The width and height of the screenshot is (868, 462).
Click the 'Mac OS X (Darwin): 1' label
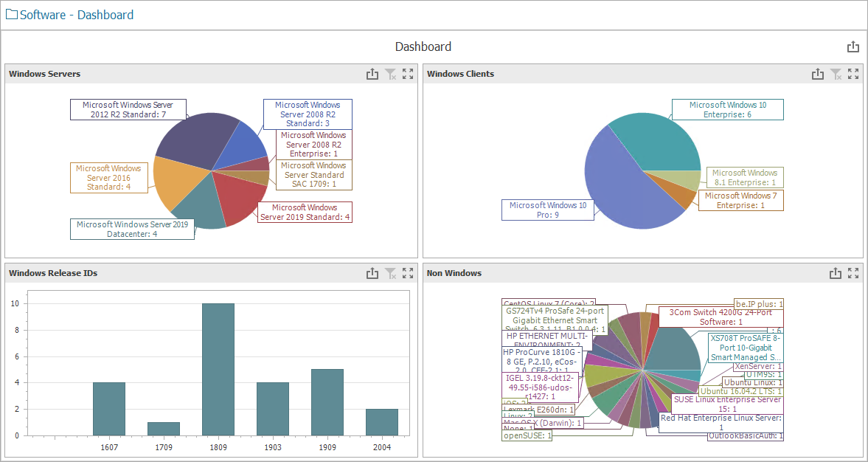[x=544, y=423]
